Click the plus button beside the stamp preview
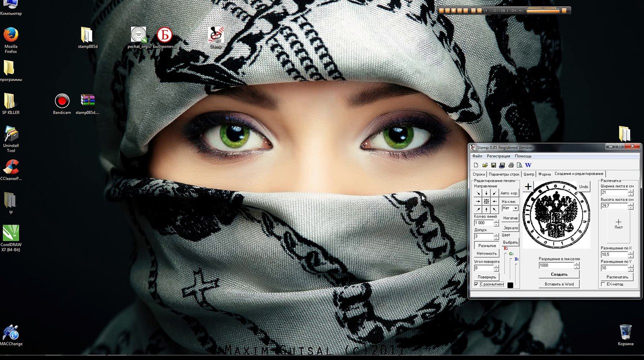Screen dimensions: 644x360 528,186
